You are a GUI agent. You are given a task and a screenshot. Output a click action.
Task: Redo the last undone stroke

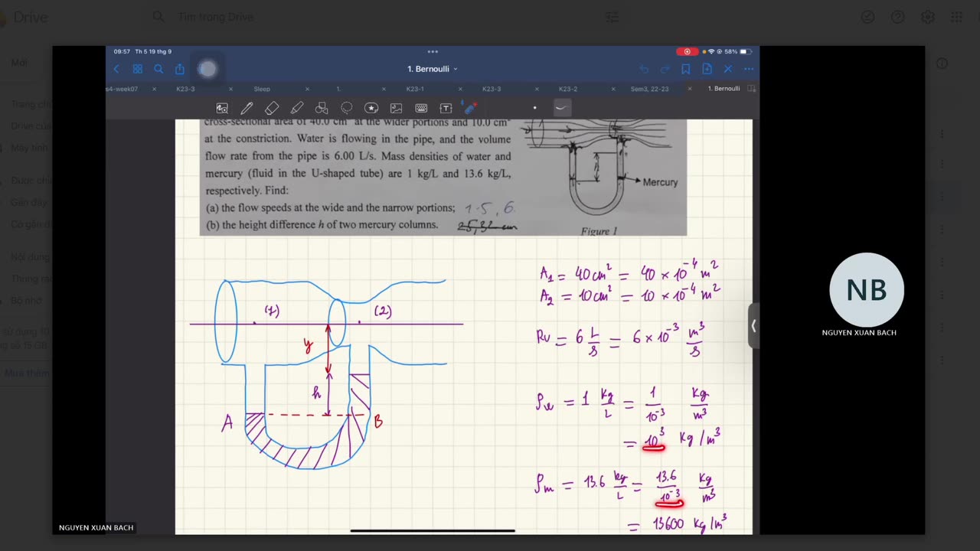[665, 69]
